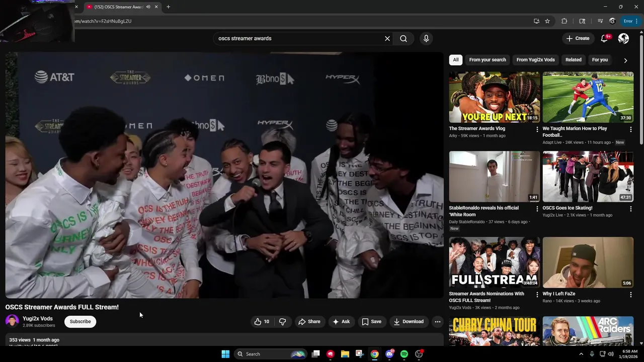Save the video to a playlist

point(371,322)
